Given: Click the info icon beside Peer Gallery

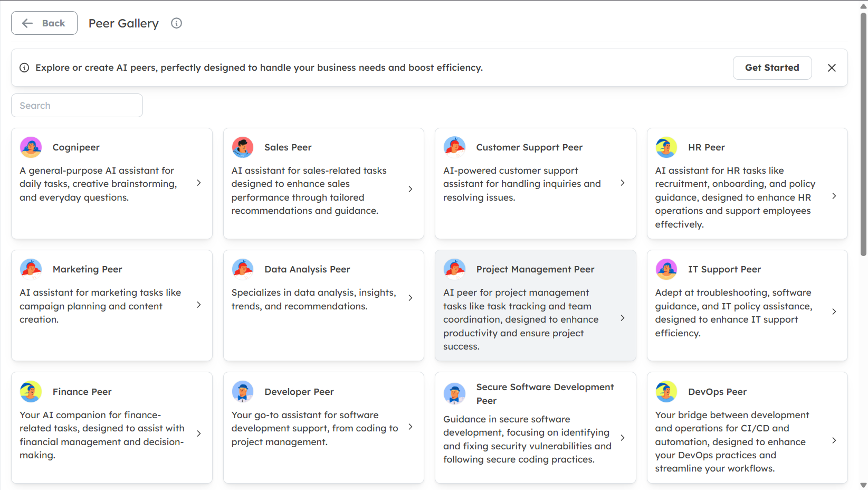Looking at the screenshot, I should click(177, 23).
